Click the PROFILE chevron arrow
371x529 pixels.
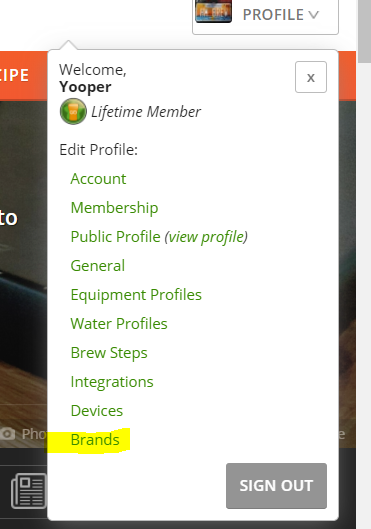(x=313, y=15)
